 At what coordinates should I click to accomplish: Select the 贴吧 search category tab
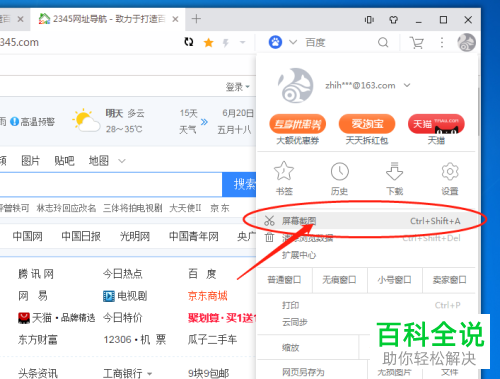coord(64,161)
